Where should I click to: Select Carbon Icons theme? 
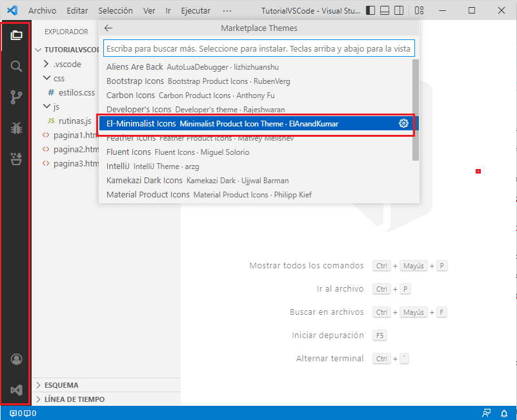click(256, 95)
